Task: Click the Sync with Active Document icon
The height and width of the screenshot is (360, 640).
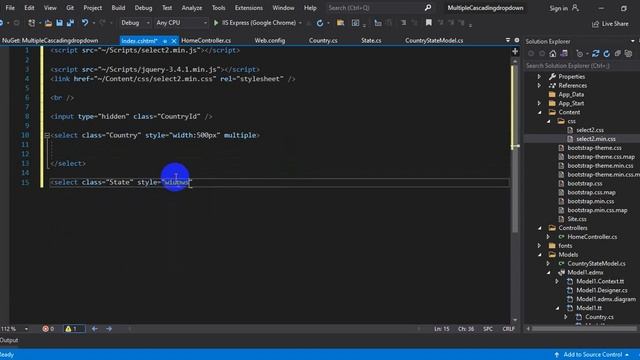Action: [596, 53]
